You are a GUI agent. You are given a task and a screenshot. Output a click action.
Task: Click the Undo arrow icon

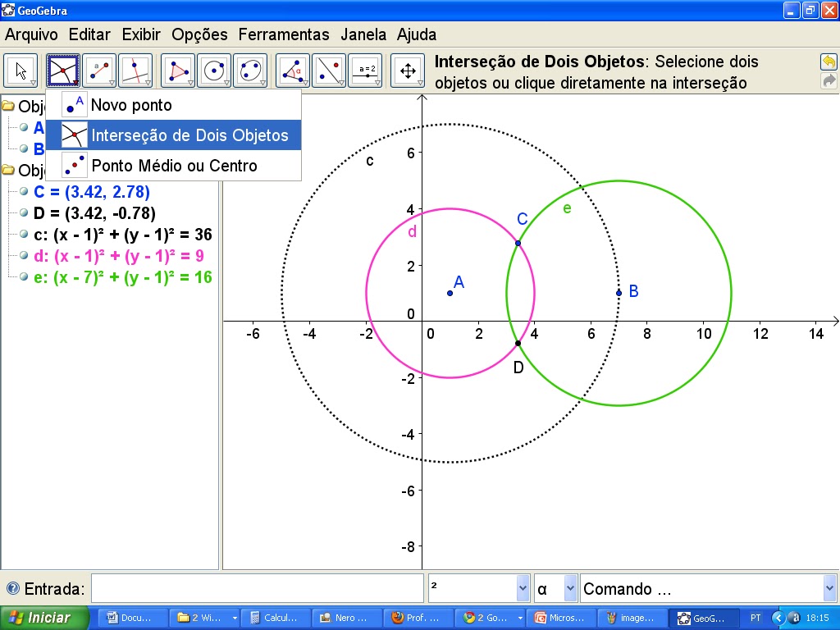click(829, 62)
